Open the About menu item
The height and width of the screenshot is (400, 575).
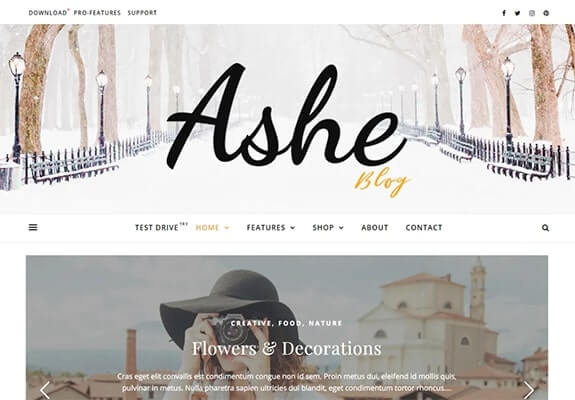click(374, 228)
